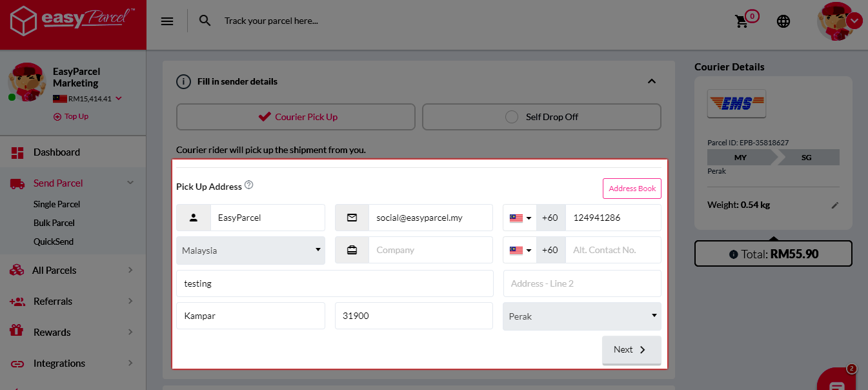Viewport: 868px width, 390px height.
Task: Edit the city field Kampar
Action: tap(250, 316)
